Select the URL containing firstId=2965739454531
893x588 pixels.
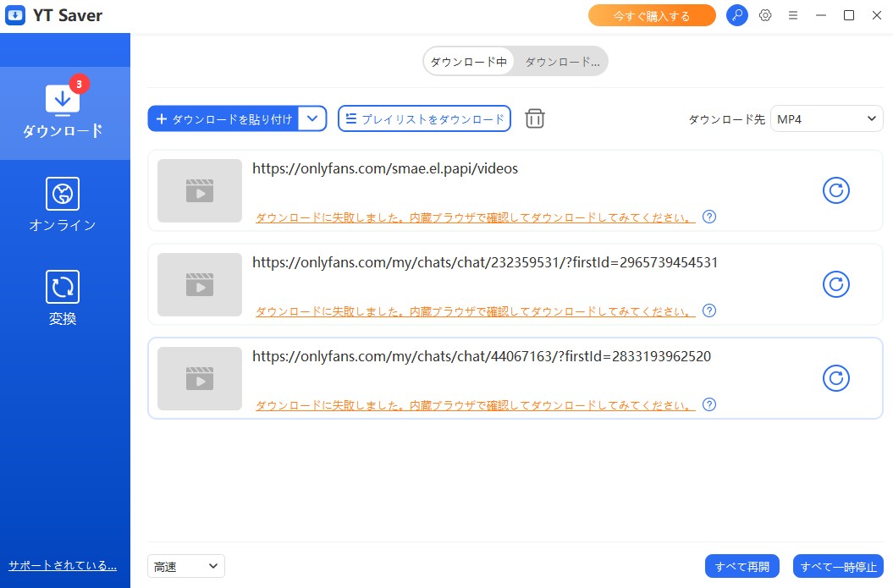click(485, 262)
